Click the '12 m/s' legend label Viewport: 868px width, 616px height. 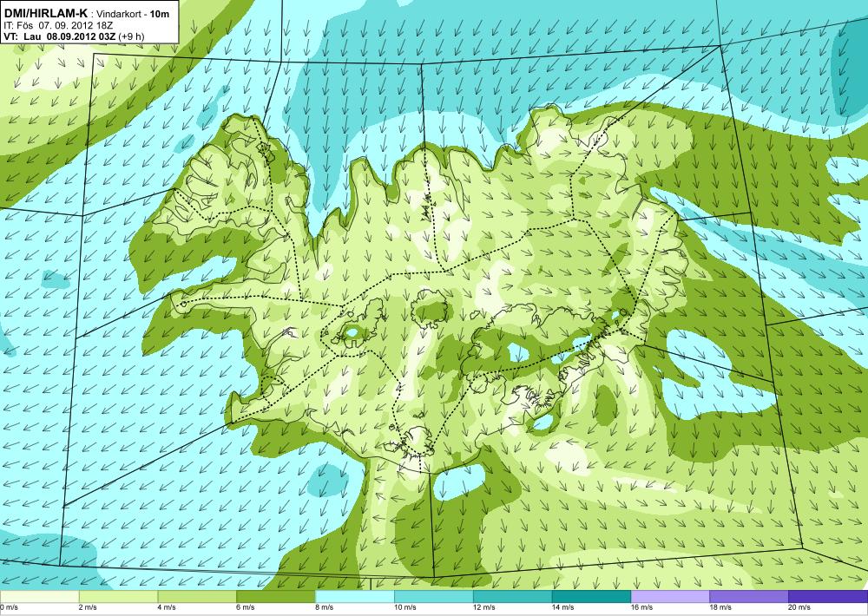coord(484,607)
